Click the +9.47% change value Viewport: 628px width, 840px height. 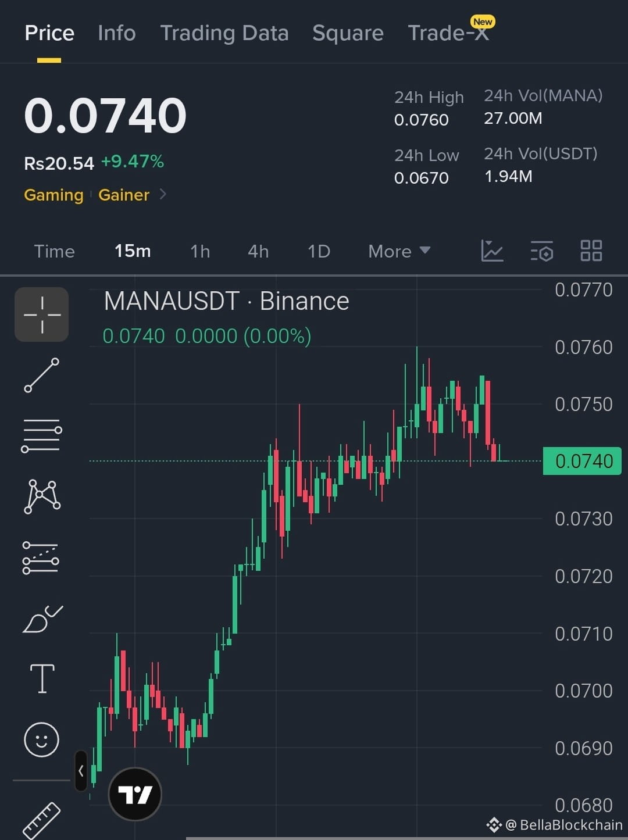[x=133, y=162]
